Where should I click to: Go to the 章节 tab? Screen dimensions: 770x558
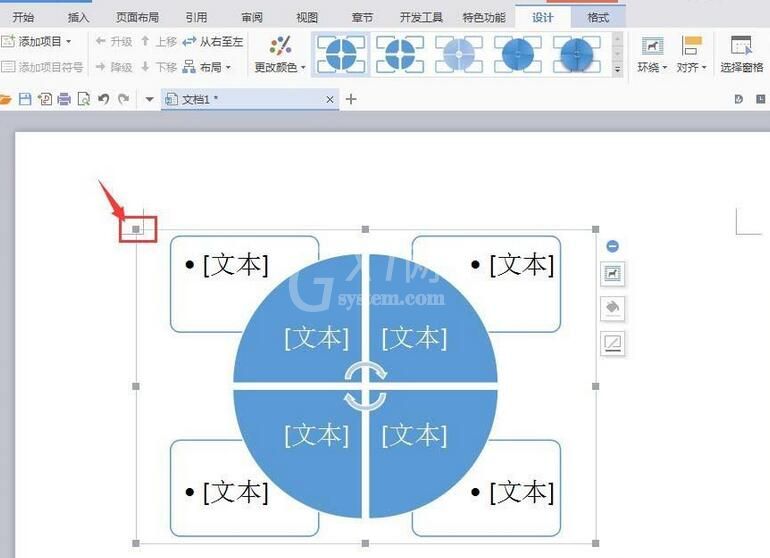point(362,18)
